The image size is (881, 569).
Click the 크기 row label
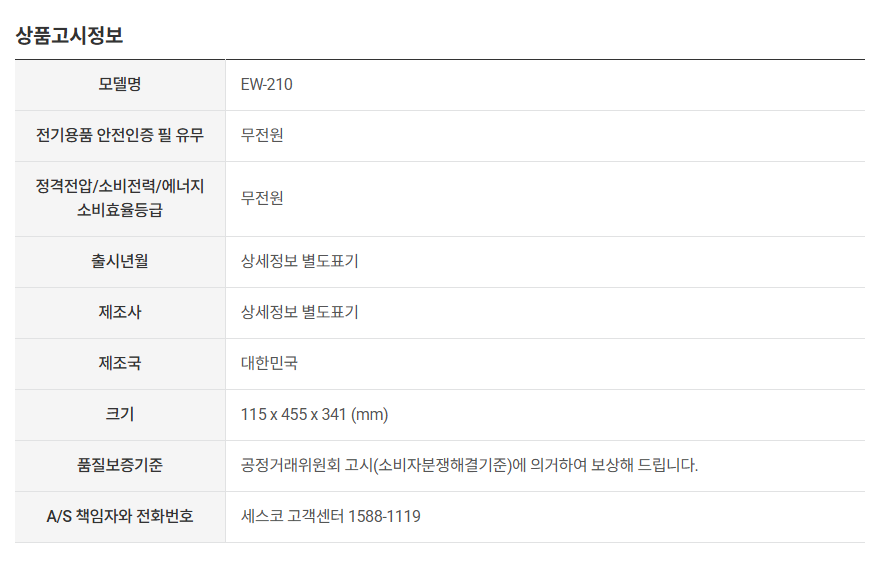120,414
